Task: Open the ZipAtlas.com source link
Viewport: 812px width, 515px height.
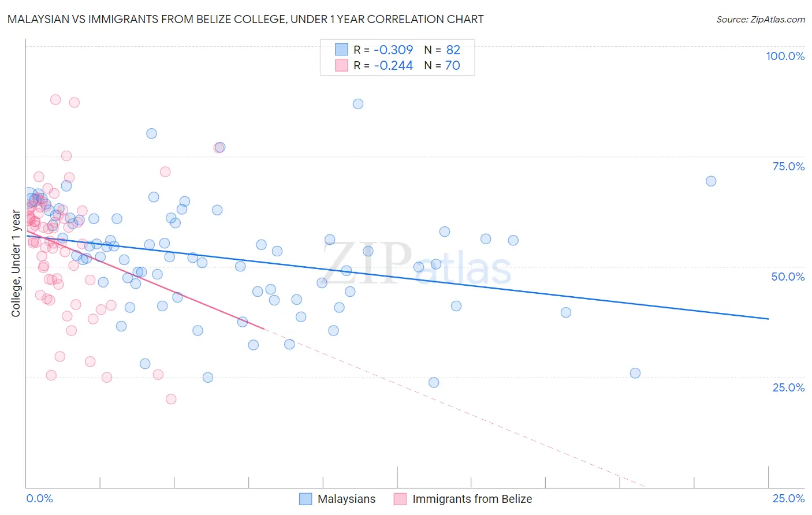Action: [x=761, y=19]
